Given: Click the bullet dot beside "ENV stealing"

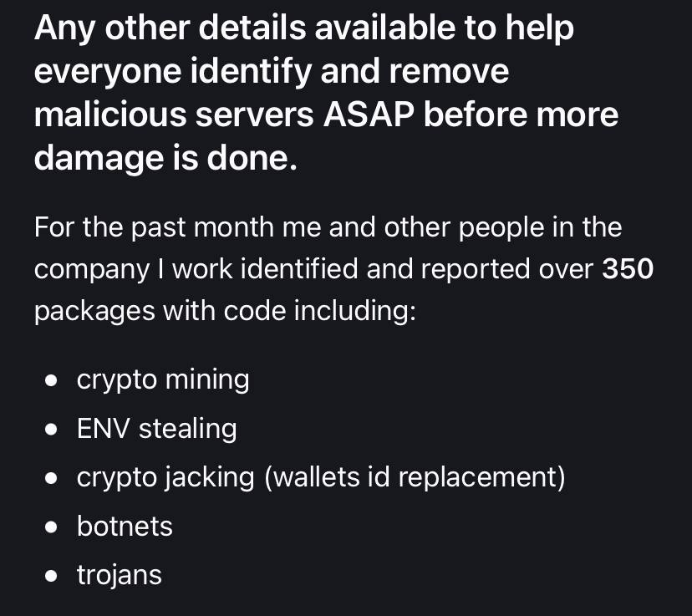Looking at the screenshot, I should (52, 430).
